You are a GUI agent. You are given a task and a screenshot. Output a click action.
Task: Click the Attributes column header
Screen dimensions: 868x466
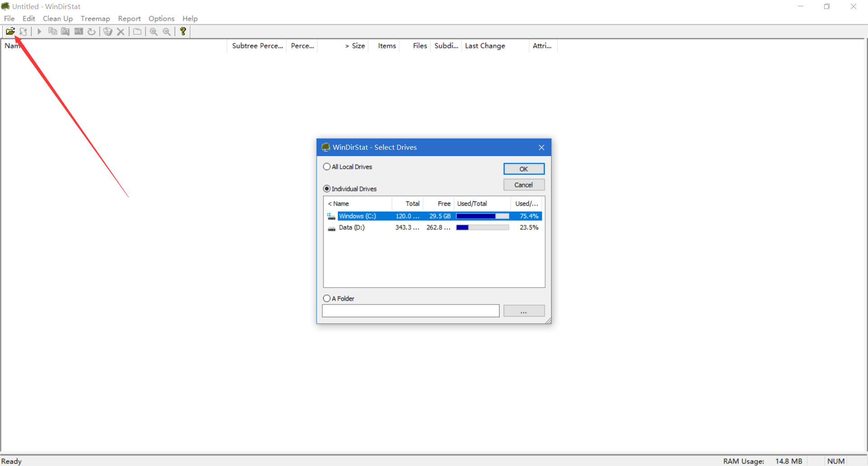[543, 46]
